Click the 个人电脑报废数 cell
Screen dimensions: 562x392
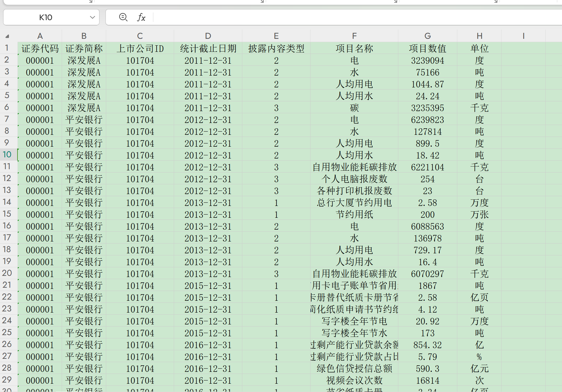point(354,179)
